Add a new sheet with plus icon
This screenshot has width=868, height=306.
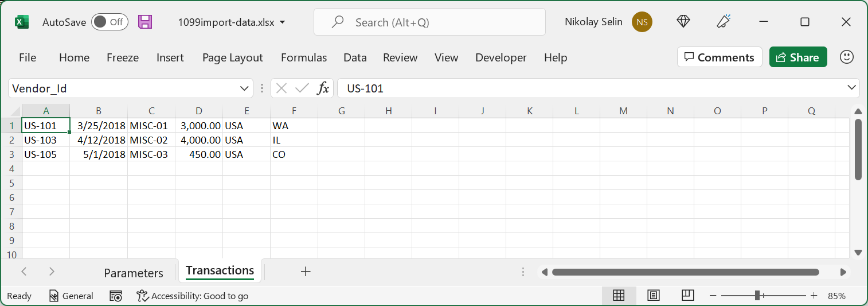click(x=306, y=272)
